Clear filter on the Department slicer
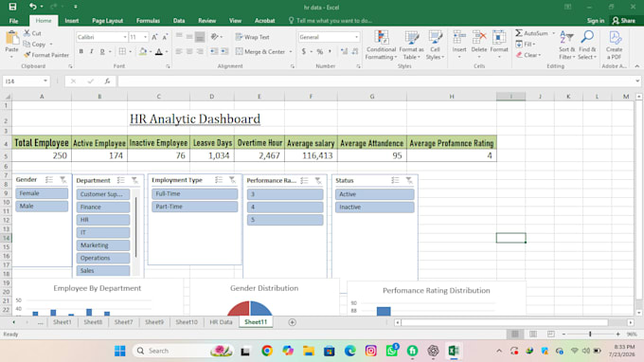 (x=134, y=180)
